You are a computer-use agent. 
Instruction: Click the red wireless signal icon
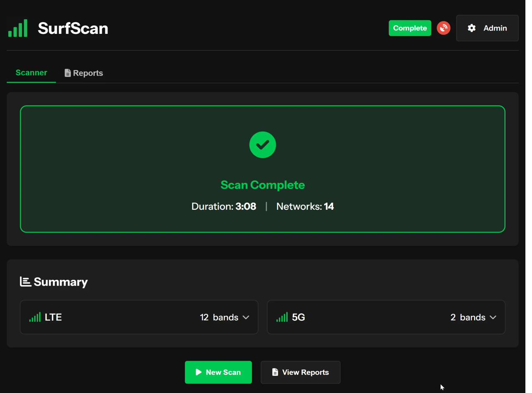coord(444,28)
